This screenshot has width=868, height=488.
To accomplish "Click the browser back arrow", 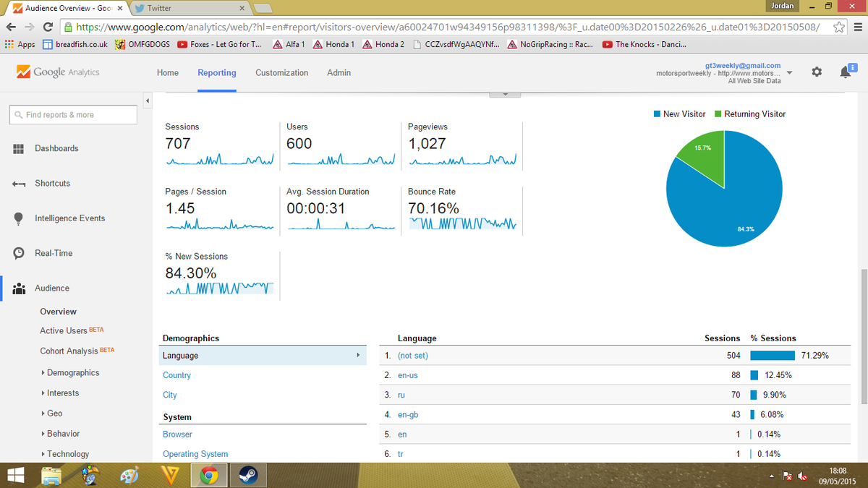I will 10,27.
